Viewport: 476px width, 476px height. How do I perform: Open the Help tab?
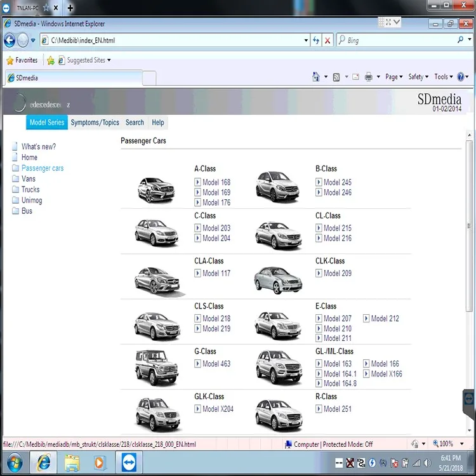pos(158,122)
